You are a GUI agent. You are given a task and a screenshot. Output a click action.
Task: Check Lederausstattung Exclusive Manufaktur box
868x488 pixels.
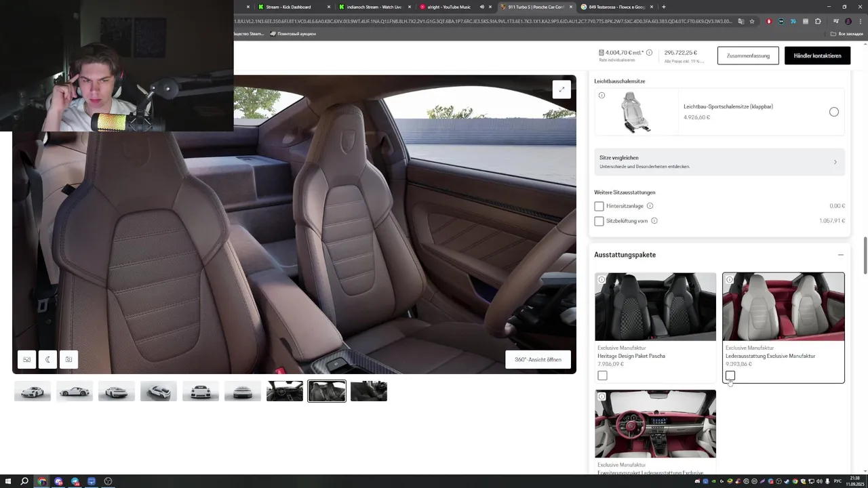point(730,375)
